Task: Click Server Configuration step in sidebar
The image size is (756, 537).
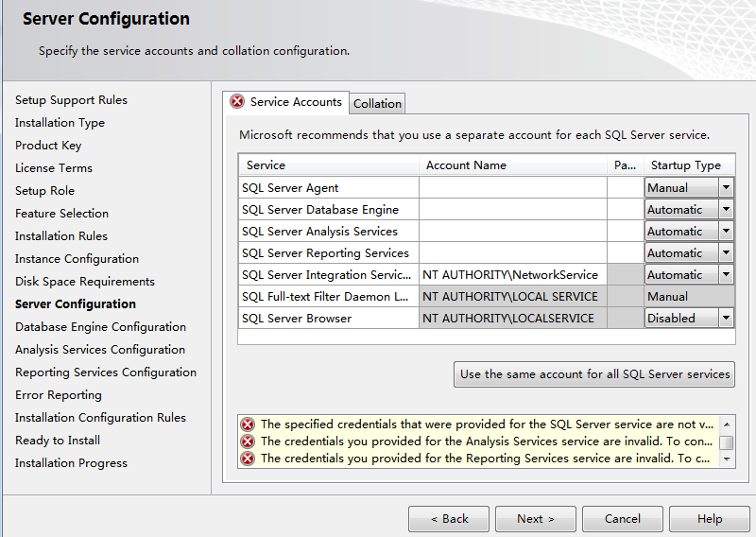Action: point(76,304)
